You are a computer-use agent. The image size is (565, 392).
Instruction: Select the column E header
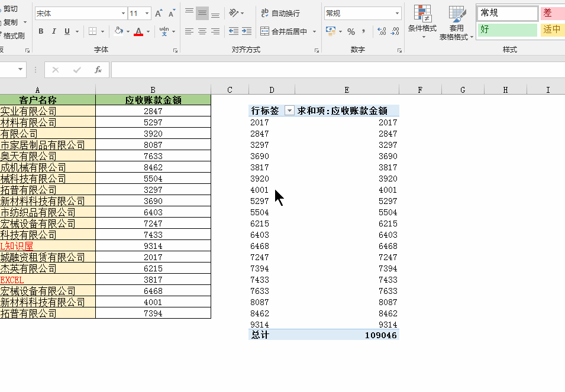(x=347, y=90)
